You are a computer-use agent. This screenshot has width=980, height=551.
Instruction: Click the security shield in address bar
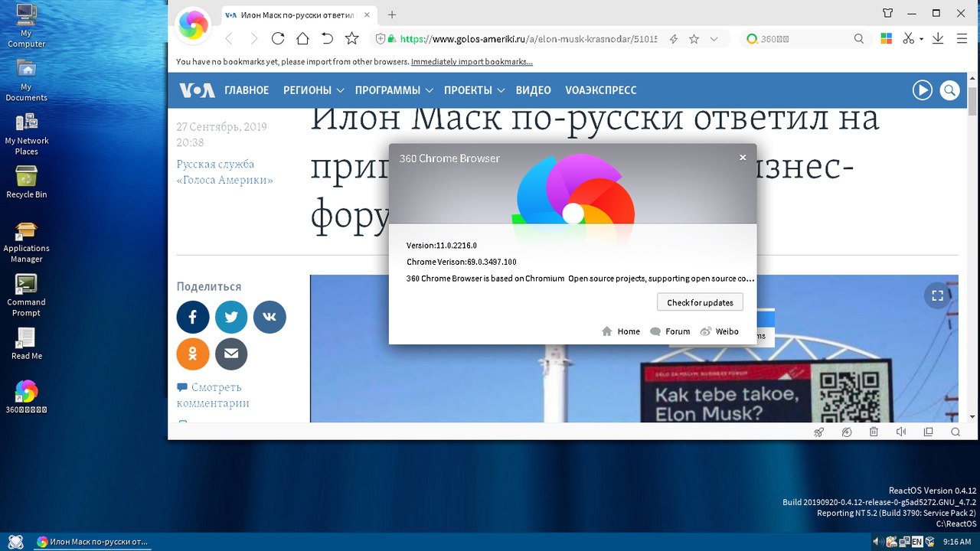[380, 39]
